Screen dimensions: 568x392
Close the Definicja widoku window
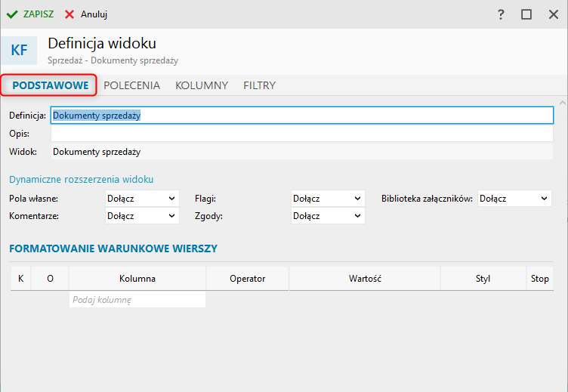[x=552, y=14]
